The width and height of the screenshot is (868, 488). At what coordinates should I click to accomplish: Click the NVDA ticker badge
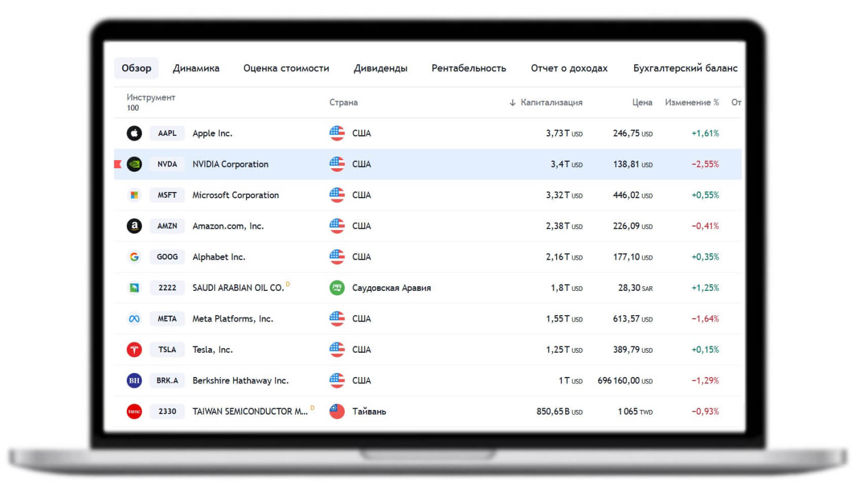pos(167,164)
